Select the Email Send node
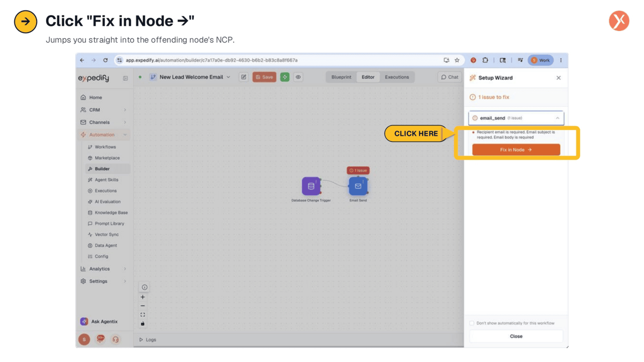Image resolution: width=644 pixels, height=362 pixels. coord(358,186)
